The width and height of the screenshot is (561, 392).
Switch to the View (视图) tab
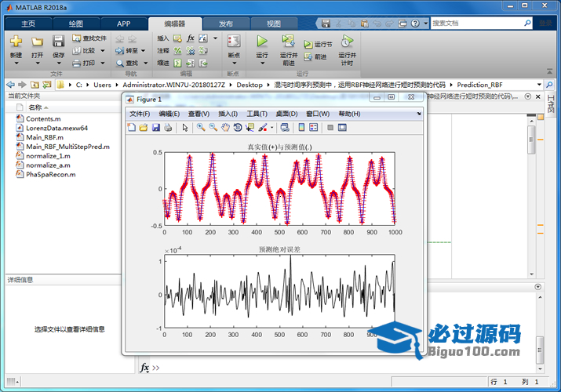coord(274,24)
